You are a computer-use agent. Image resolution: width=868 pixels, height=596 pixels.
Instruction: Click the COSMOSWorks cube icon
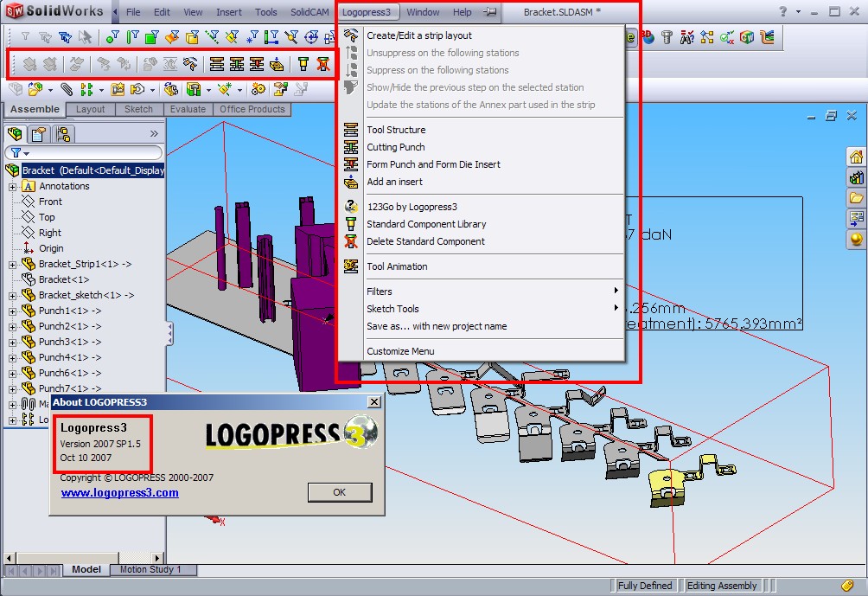tap(747, 37)
